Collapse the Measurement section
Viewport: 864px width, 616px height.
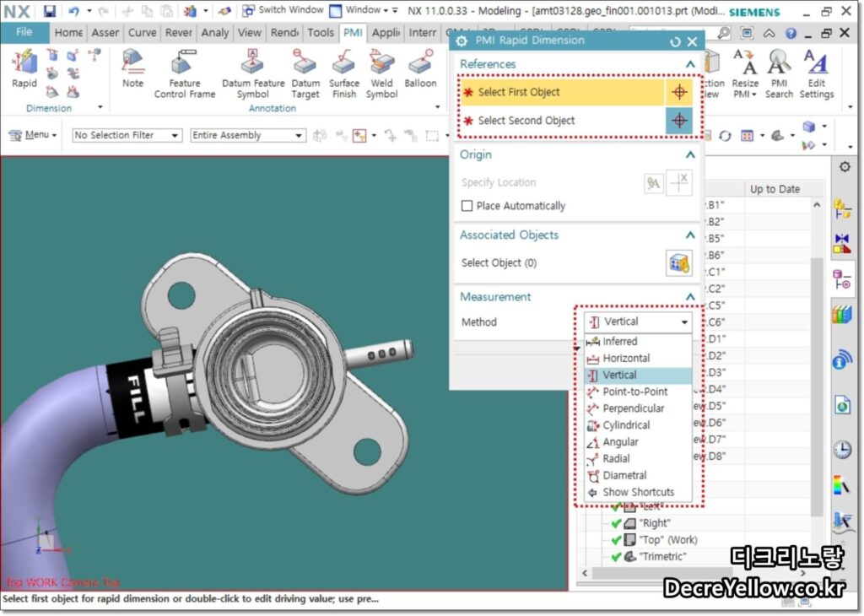[690, 297]
